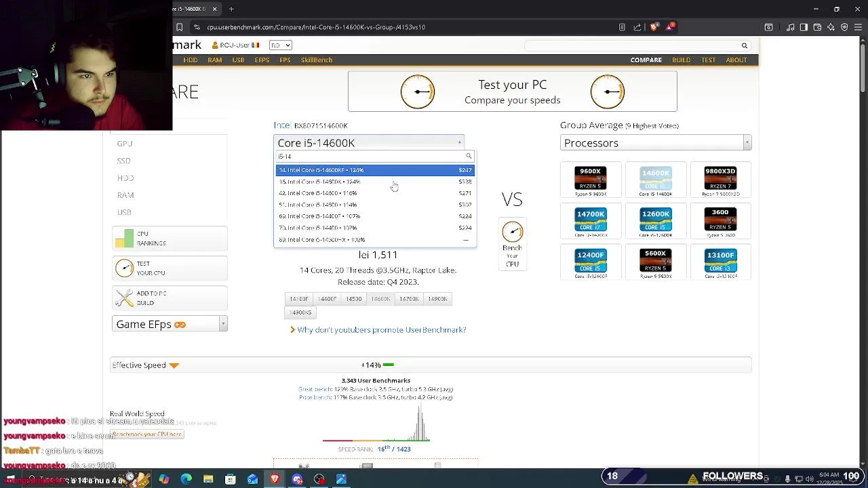Open the USB menu tab

(x=238, y=60)
